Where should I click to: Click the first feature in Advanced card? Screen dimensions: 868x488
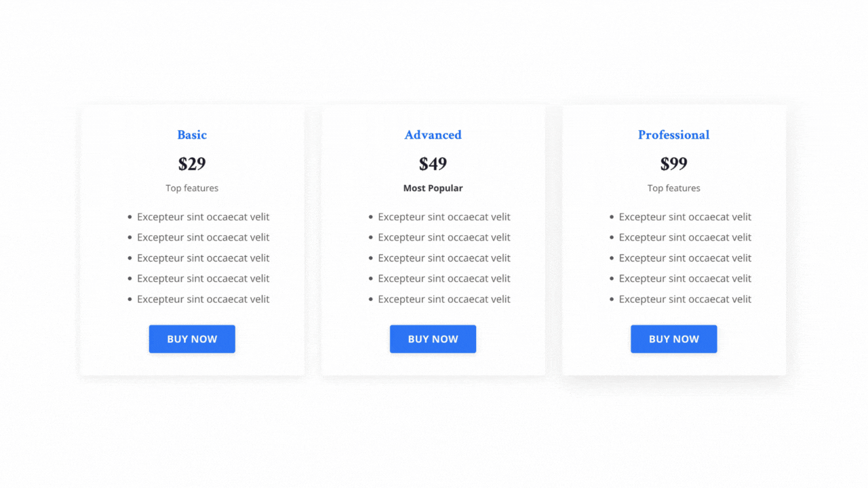[x=443, y=217]
